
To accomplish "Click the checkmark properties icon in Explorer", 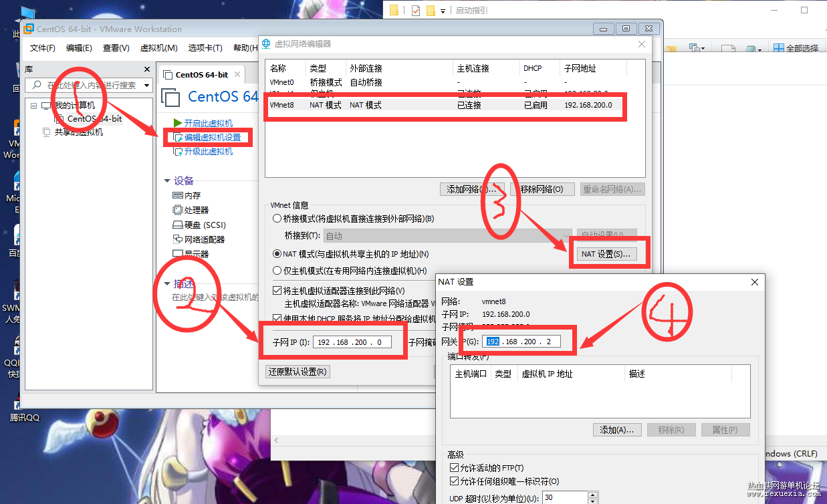I will click(416, 10).
